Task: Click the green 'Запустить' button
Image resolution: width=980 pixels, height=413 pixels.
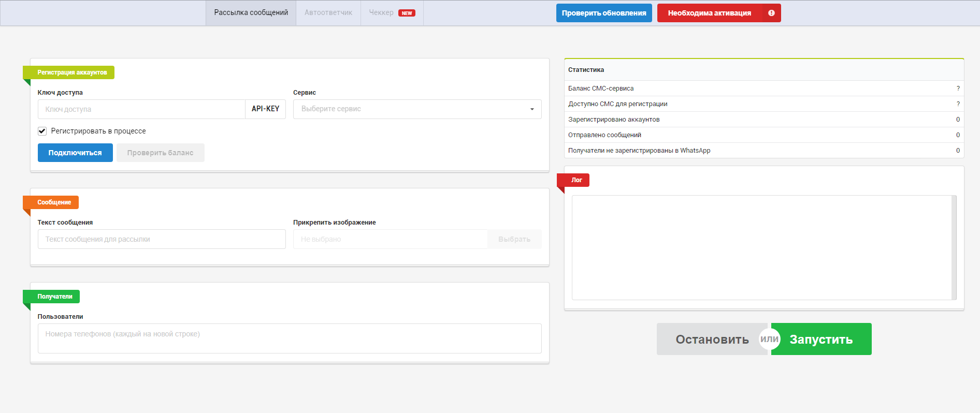Action: [821, 339]
